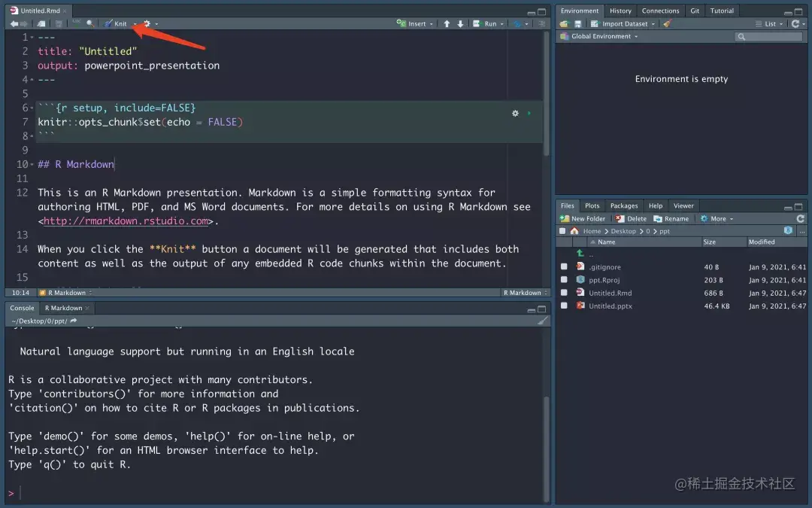
Task: Open Global Environment selector dropdown
Action: 600,36
